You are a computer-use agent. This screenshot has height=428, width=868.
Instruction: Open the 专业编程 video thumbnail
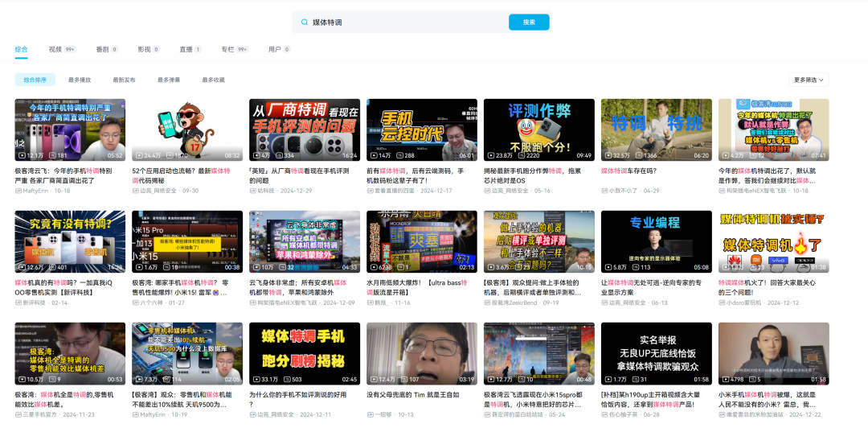pos(657,241)
